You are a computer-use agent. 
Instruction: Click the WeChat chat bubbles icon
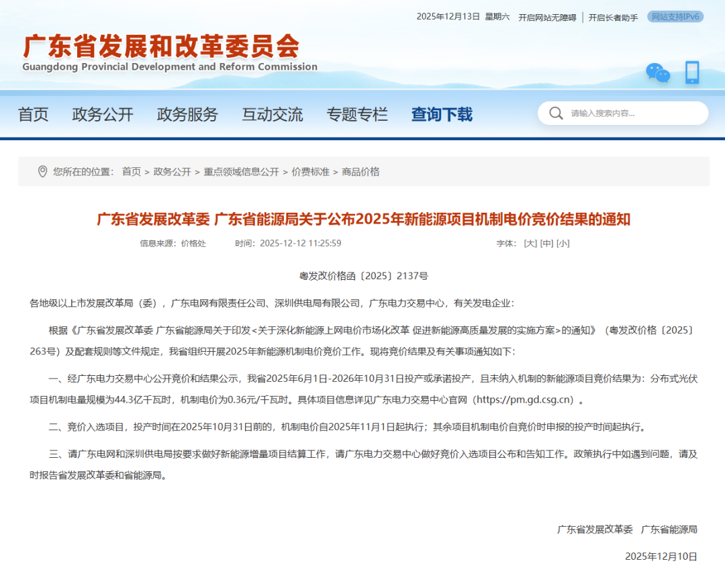657,72
